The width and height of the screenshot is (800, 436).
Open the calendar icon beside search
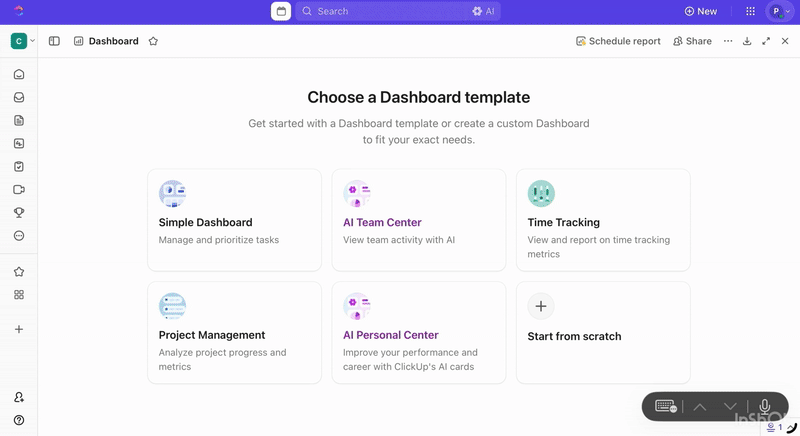281,11
